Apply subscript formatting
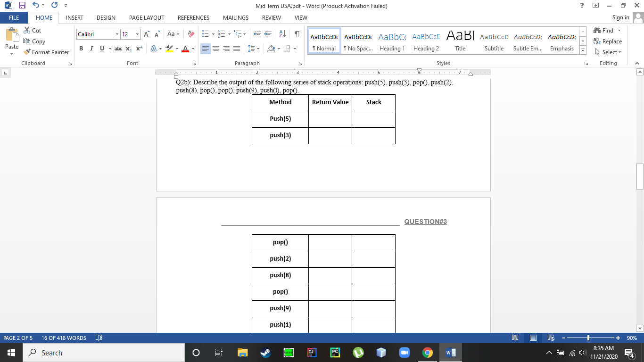The height and width of the screenshot is (362, 644). coord(128,49)
